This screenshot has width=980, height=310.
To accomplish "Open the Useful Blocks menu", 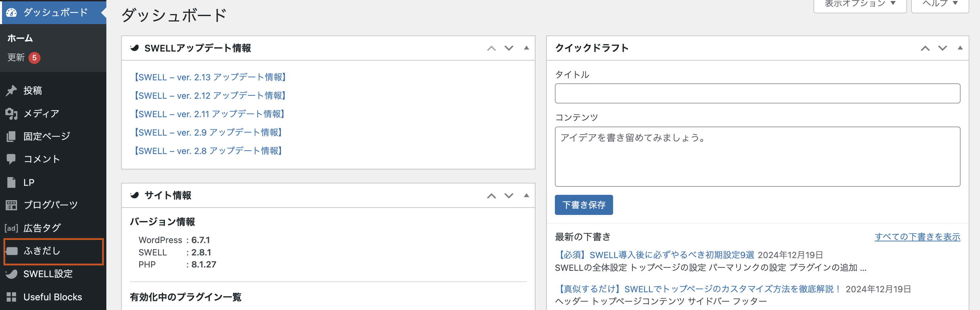I will pos(53,297).
